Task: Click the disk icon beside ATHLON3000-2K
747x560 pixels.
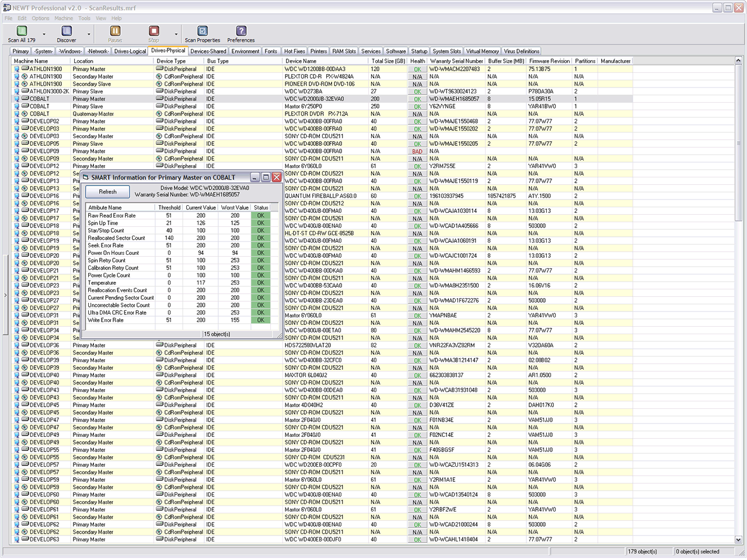Action: (25, 92)
